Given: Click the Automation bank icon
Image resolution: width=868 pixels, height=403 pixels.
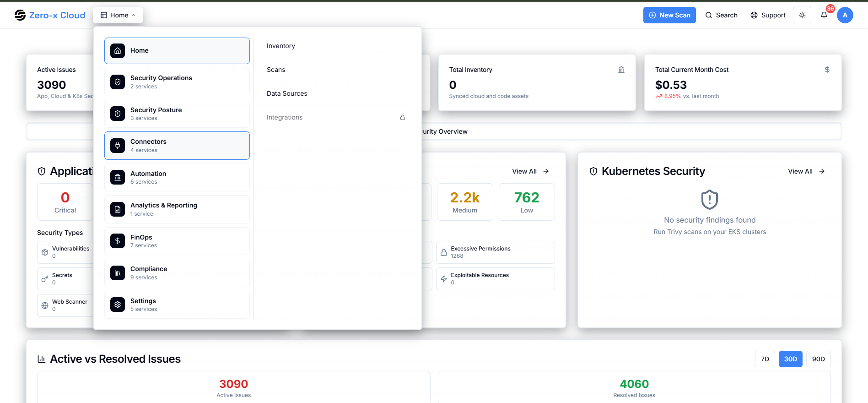Looking at the screenshot, I should pyautogui.click(x=118, y=177).
